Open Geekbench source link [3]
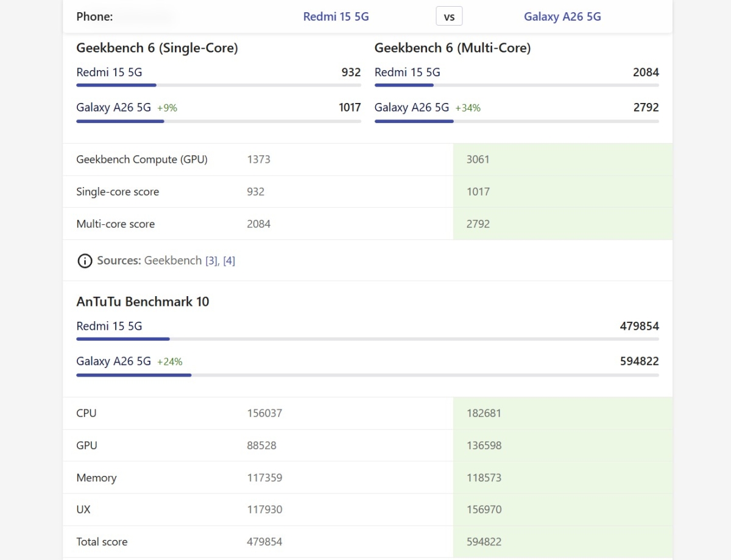Viewport: 731px width, 560px height. click(212, 261)
